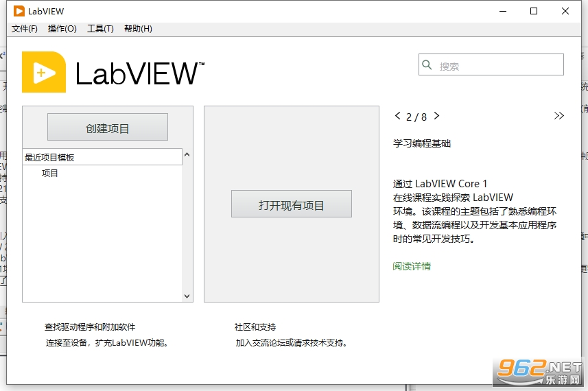Click the 2 / 8 page indicator
Viewport: 588px width, 391px height.
click(x=416, y=117)
